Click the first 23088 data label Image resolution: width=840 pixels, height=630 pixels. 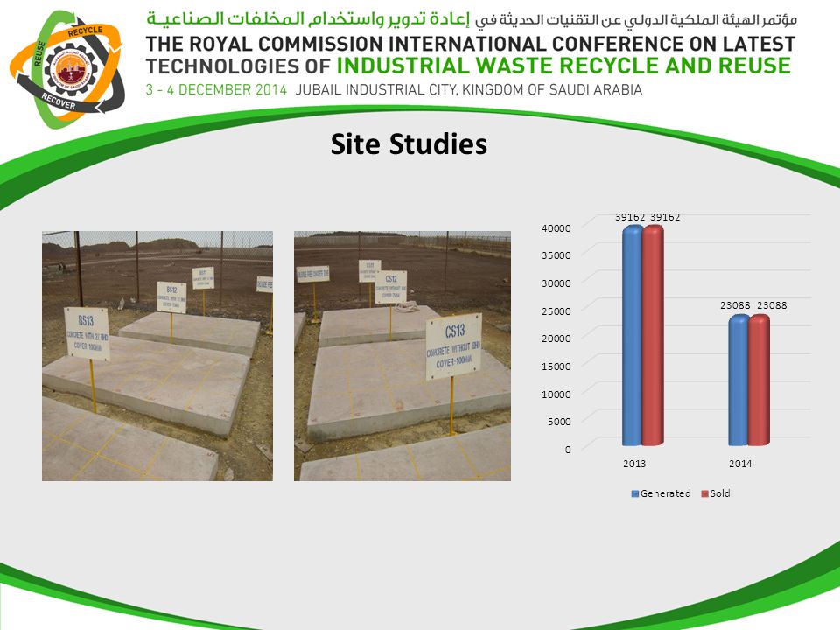click(x=735, y=305)
